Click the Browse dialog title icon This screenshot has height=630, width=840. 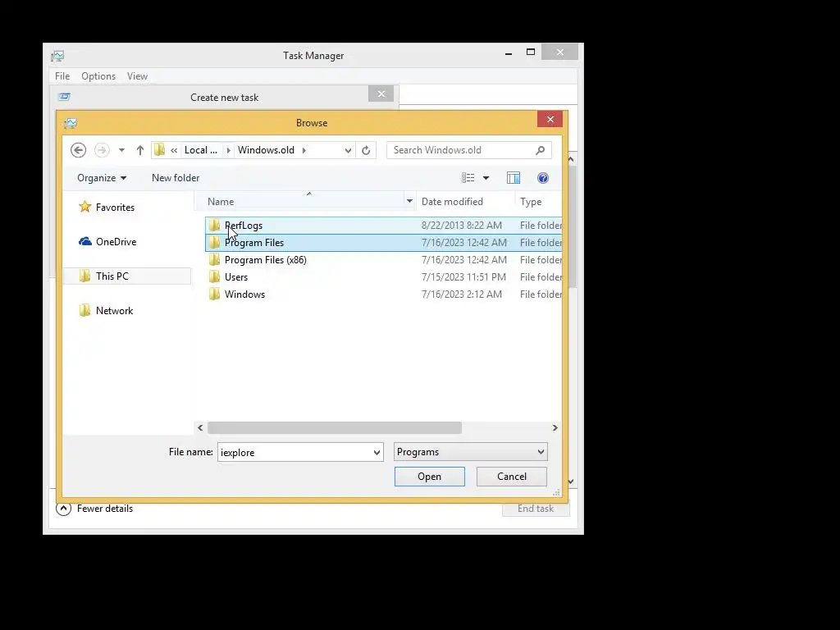(x=71, y=123)
